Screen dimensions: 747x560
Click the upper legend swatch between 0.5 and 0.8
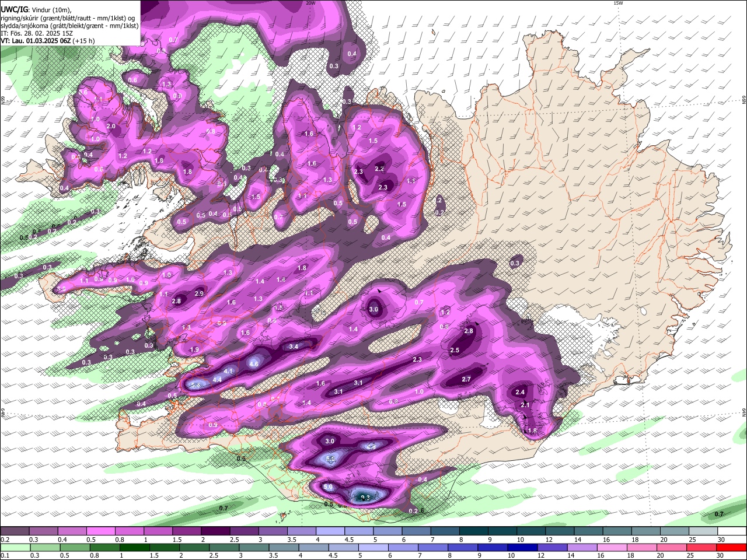point(100,531)
